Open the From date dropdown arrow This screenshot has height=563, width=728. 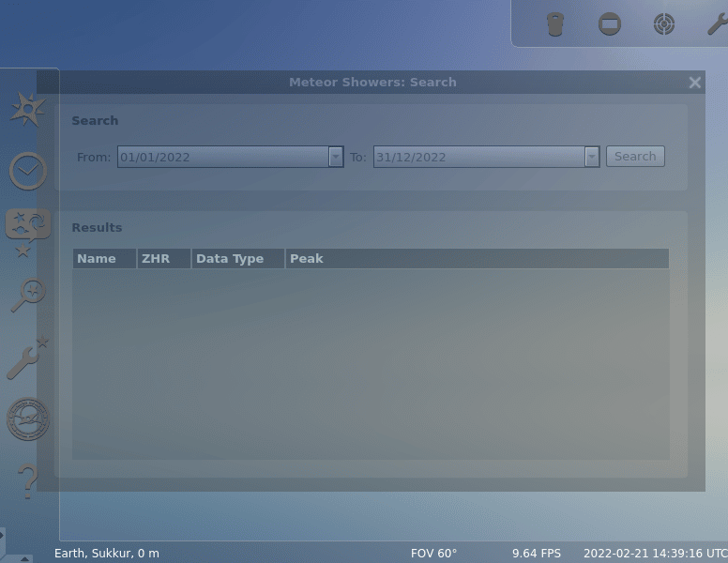click(336, 157)
